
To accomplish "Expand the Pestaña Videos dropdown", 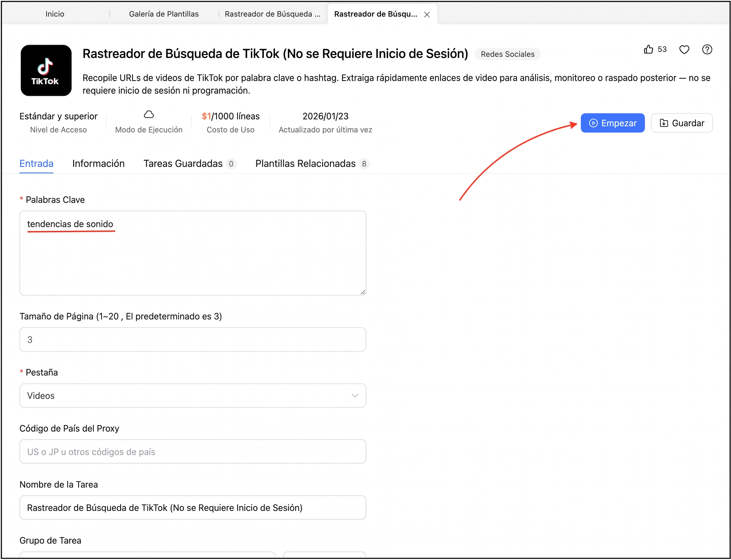I will (193, 395).
